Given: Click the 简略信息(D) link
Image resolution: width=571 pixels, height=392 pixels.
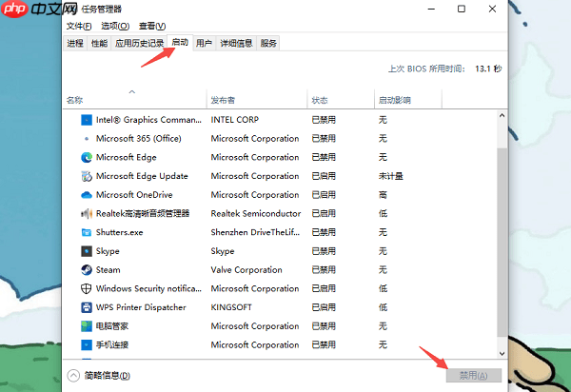Looking at the screenshot, I should pyautogui.click(x=107, y=376).
